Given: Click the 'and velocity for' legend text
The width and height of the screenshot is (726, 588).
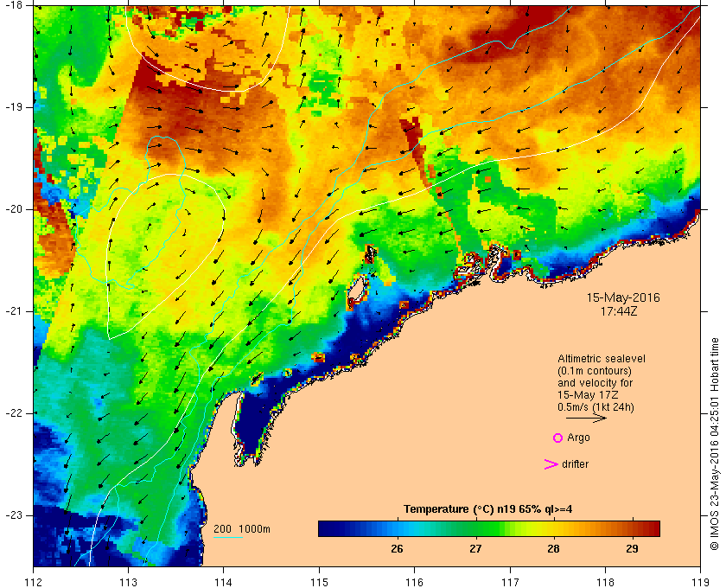Looking at the screenshot, I should (x=595, y=383).
